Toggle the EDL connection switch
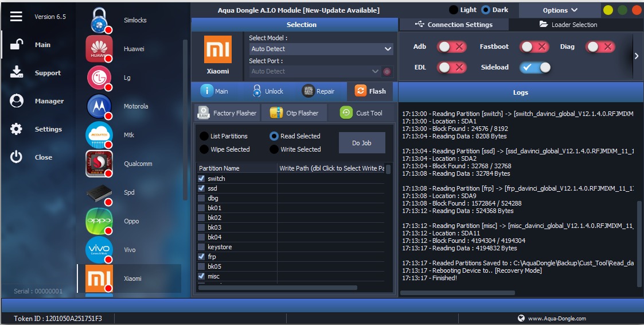The image size is (644, 325). [x=451, y=67]
